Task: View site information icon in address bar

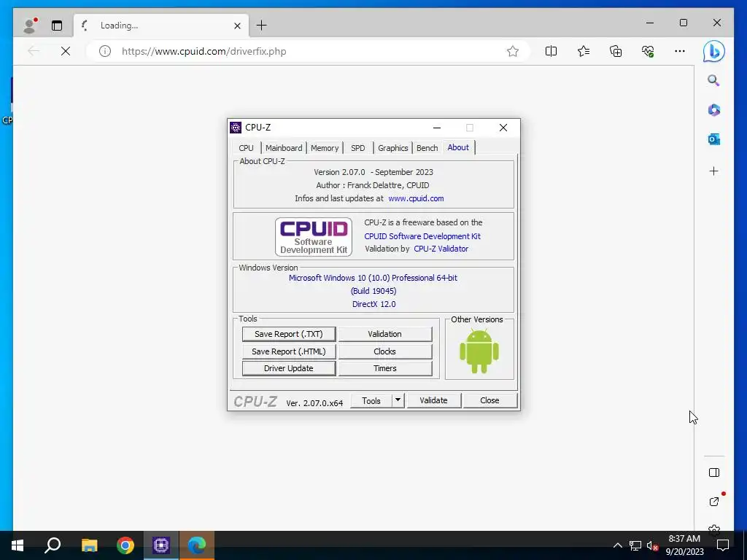Action: (x=105, y=51)
